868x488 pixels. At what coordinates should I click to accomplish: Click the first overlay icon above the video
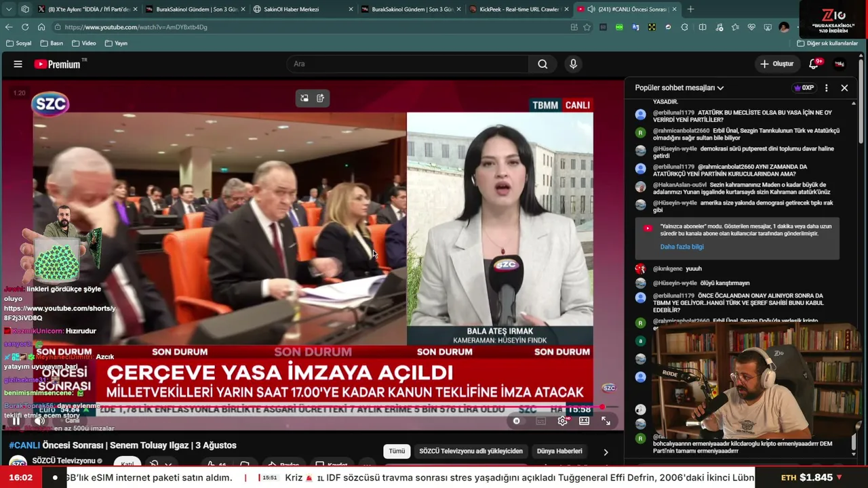point(304,98)
